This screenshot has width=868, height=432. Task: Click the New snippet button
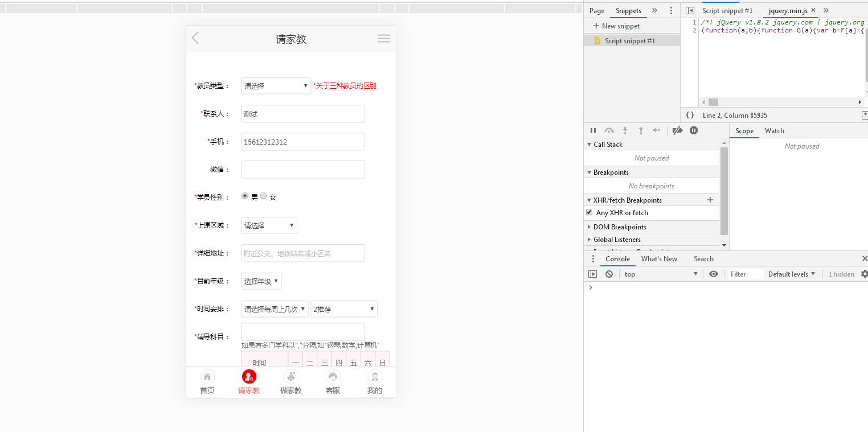[x=616, y=26]
